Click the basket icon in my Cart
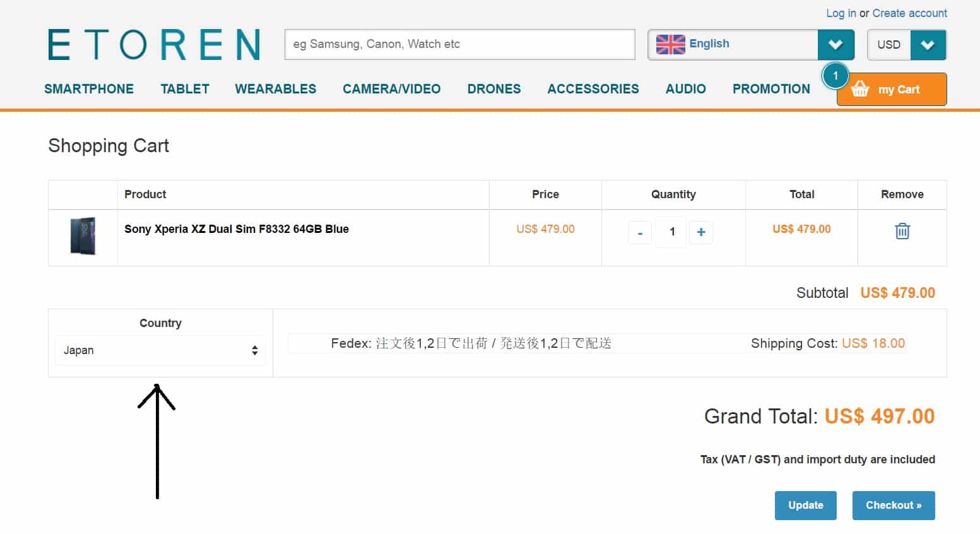Screen dimensions: 980x534 pos(860,89)
